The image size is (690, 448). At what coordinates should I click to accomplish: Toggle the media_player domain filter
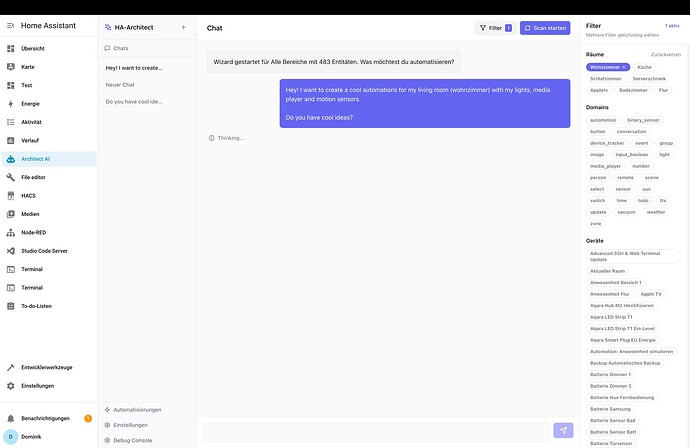click(606, 166)
